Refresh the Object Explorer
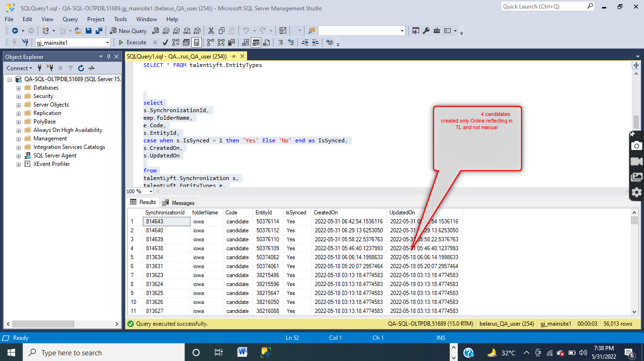The image size is (644, 361). pos(81,68)
